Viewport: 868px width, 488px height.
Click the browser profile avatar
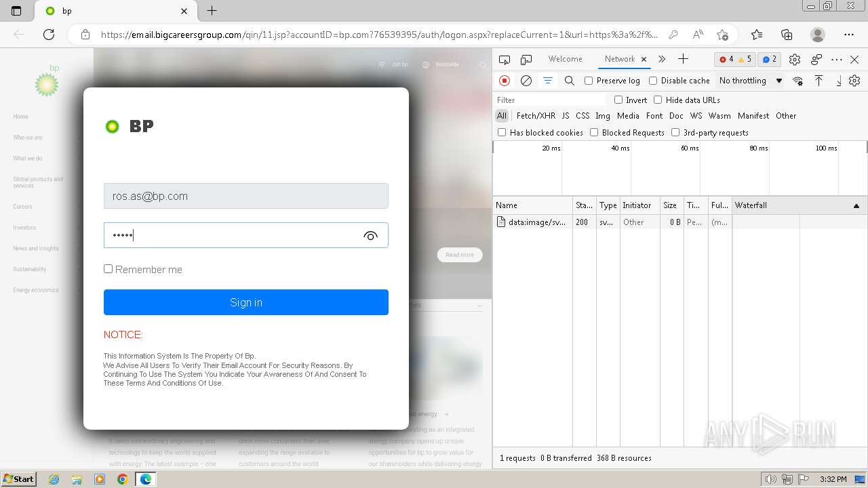[818, 35]
